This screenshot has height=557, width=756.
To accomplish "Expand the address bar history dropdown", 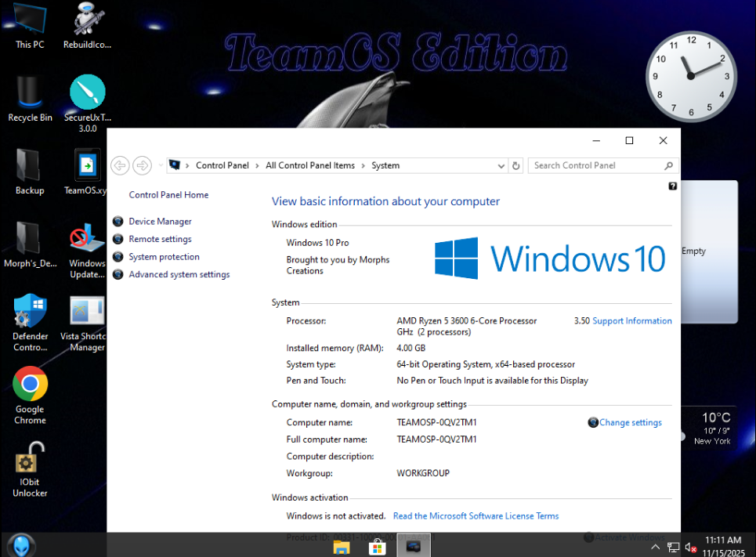I will tap(501, 165).
